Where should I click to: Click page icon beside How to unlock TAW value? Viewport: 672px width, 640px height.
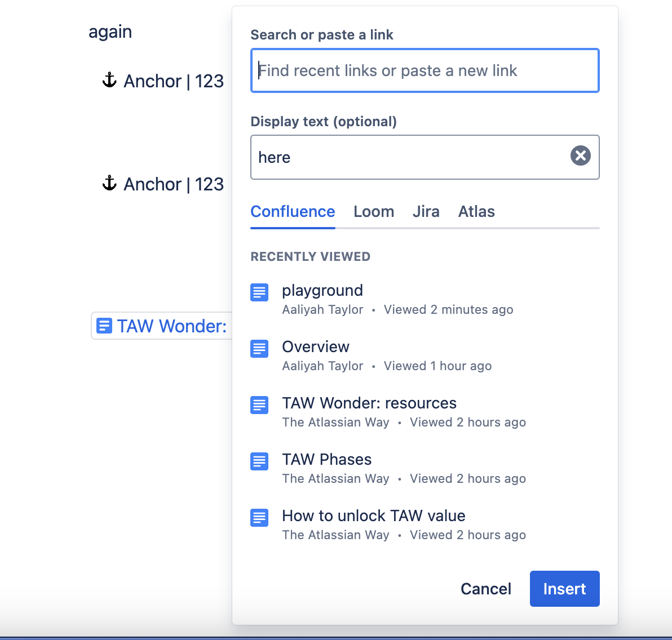click(259, 518)
